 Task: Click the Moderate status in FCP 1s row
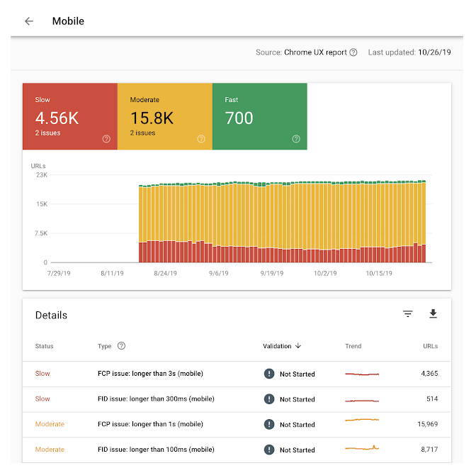coord(50,424)
